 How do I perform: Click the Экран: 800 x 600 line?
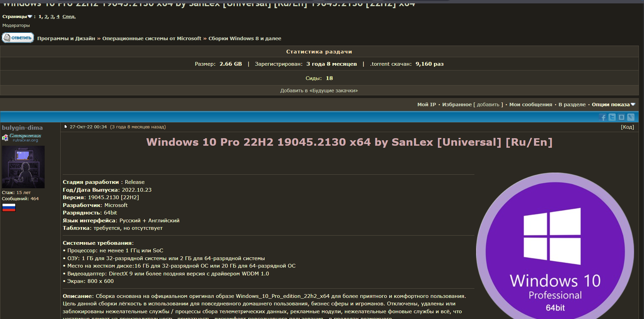click(88, 281)
